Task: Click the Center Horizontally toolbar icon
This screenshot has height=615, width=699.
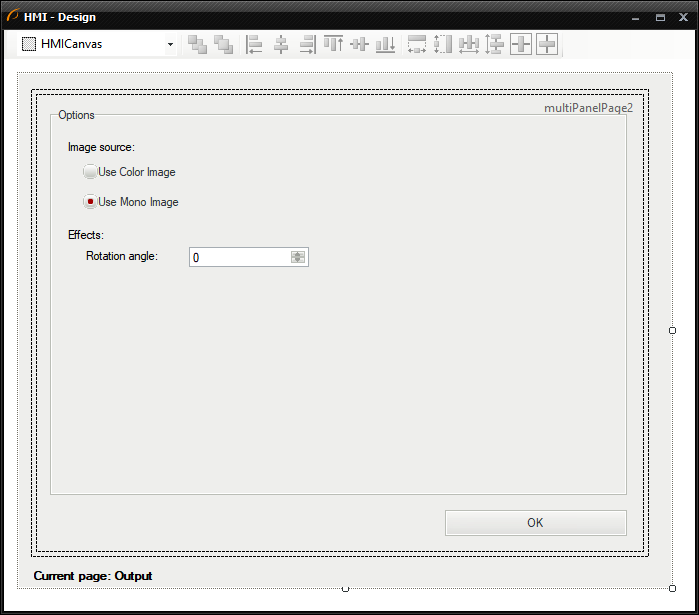Action: tap(521, 44)
